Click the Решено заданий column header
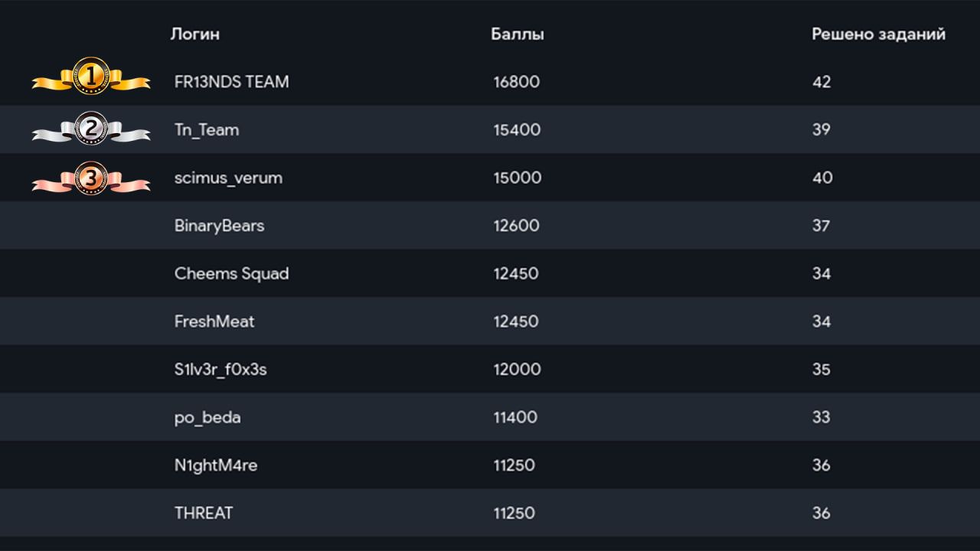Image resolution: width=980 pixels, height=551 pixels. pyautogui.click(x=878, y=34)
